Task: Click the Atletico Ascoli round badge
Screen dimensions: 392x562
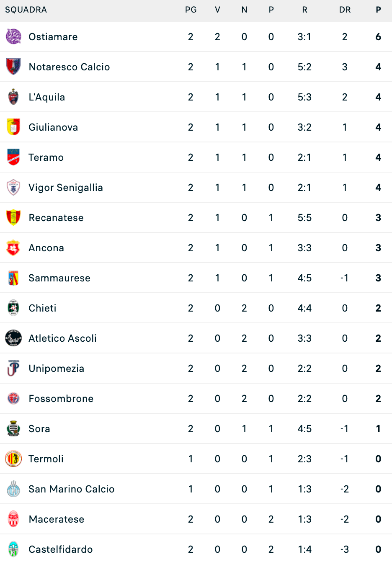Action: [13, 338]
